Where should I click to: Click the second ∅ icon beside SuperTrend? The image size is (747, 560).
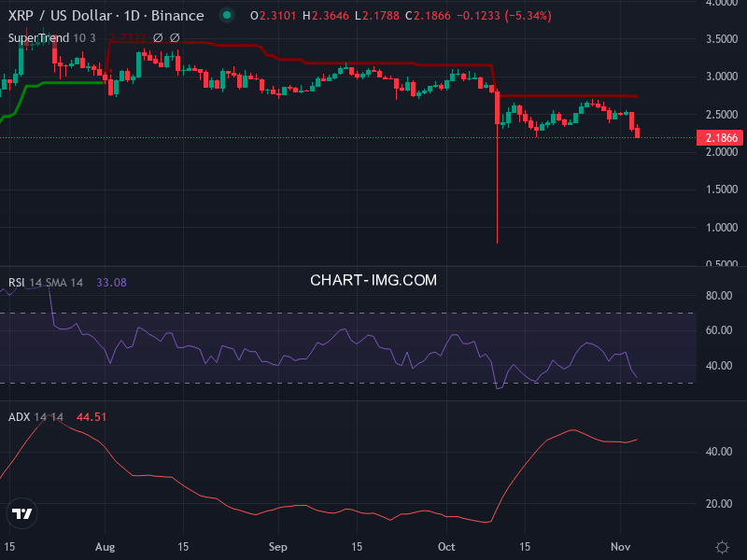pos(175,39)
